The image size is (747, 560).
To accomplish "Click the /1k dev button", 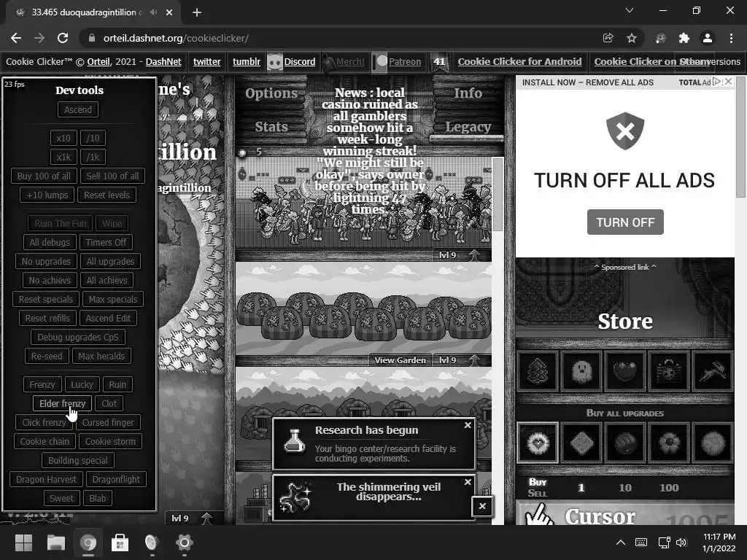I will [93, 157].
